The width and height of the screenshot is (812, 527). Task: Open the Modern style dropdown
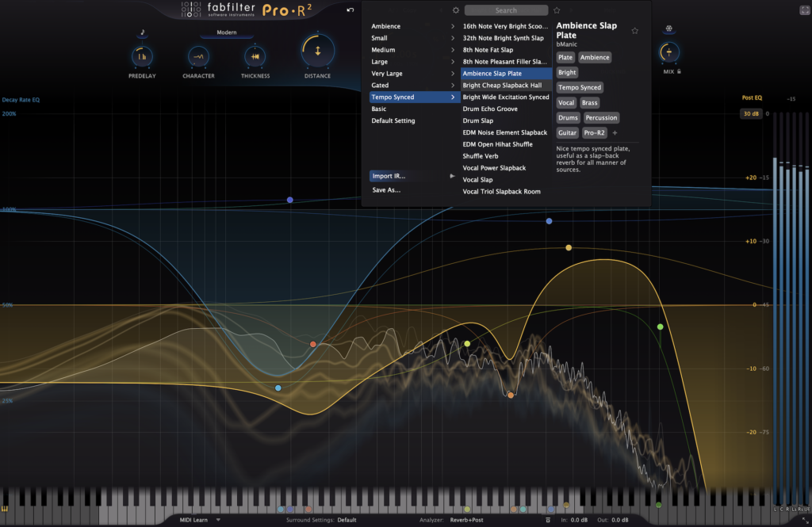coord(227,34)
